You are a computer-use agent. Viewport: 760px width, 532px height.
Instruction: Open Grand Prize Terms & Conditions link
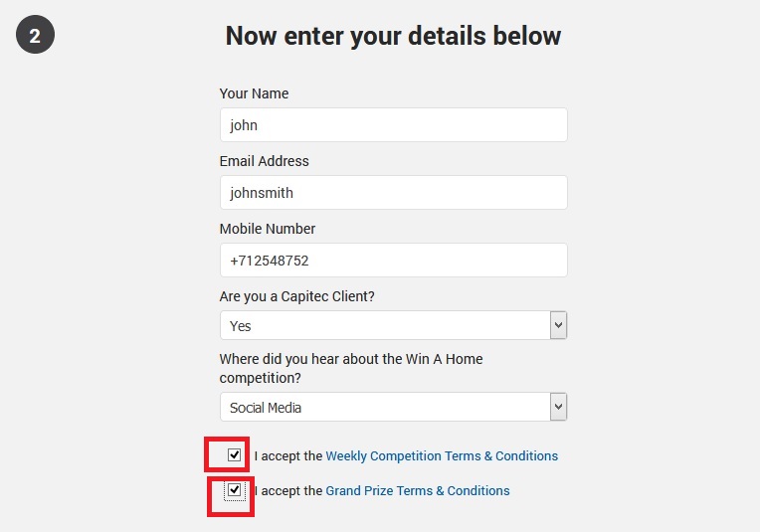click(x=418, y=491)
